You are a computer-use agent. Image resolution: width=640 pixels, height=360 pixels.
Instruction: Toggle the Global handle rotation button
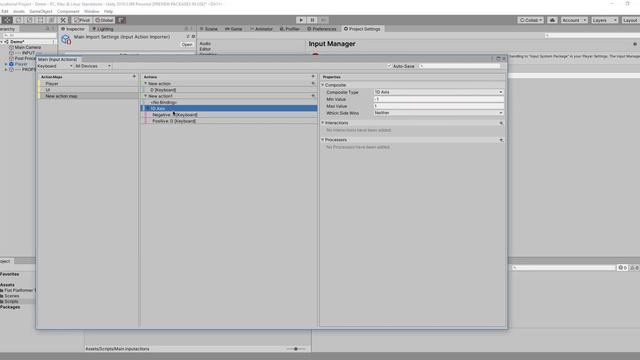pos(104,20)
